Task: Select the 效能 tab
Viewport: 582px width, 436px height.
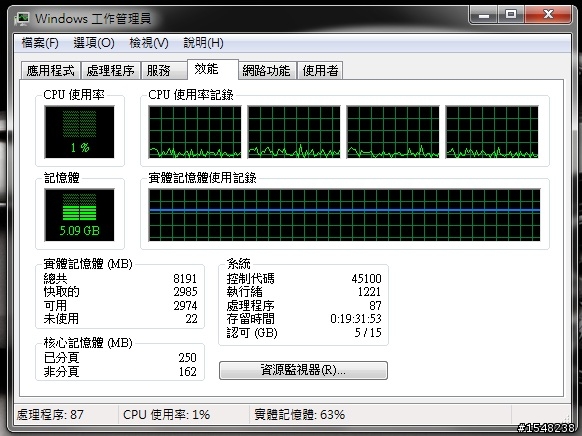Action: coord(212,69)
